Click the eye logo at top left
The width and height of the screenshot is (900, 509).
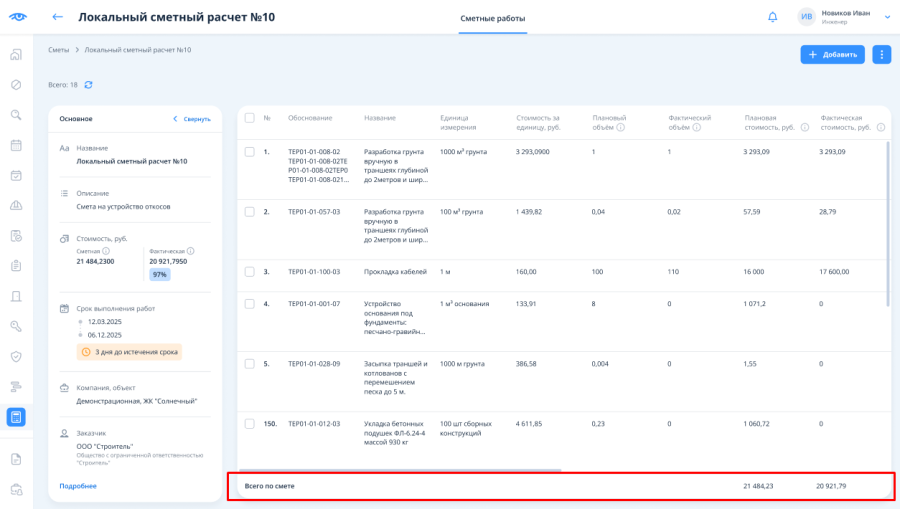(18, 17)
